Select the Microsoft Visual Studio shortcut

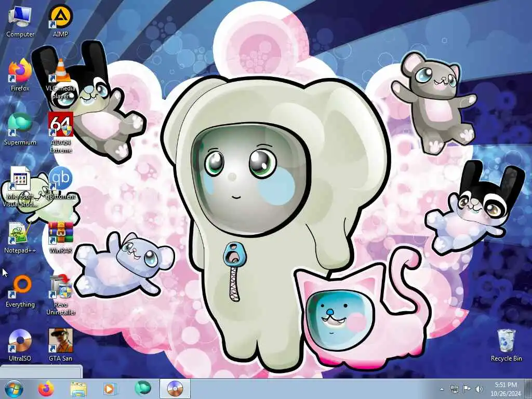click(20, 187)
